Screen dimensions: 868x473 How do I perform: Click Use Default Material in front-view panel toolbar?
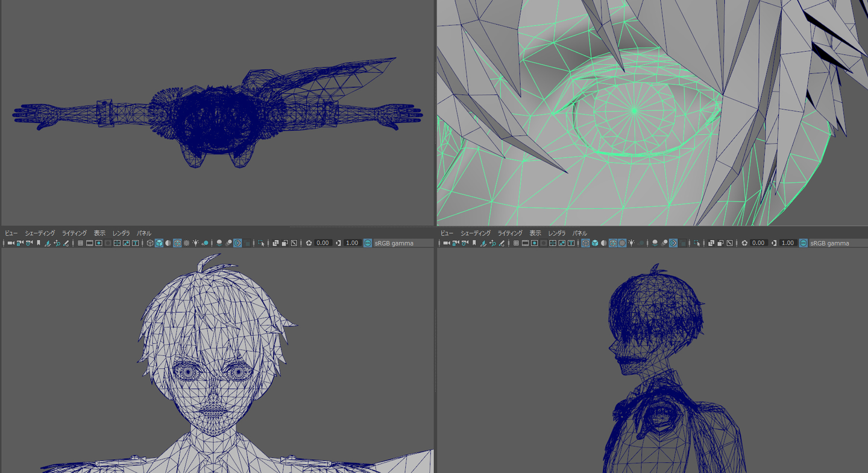[x=168, y=243]
